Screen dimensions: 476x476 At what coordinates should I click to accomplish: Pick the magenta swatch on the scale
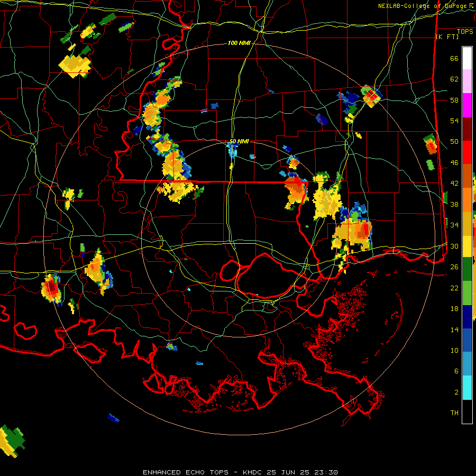pos(467,105)
